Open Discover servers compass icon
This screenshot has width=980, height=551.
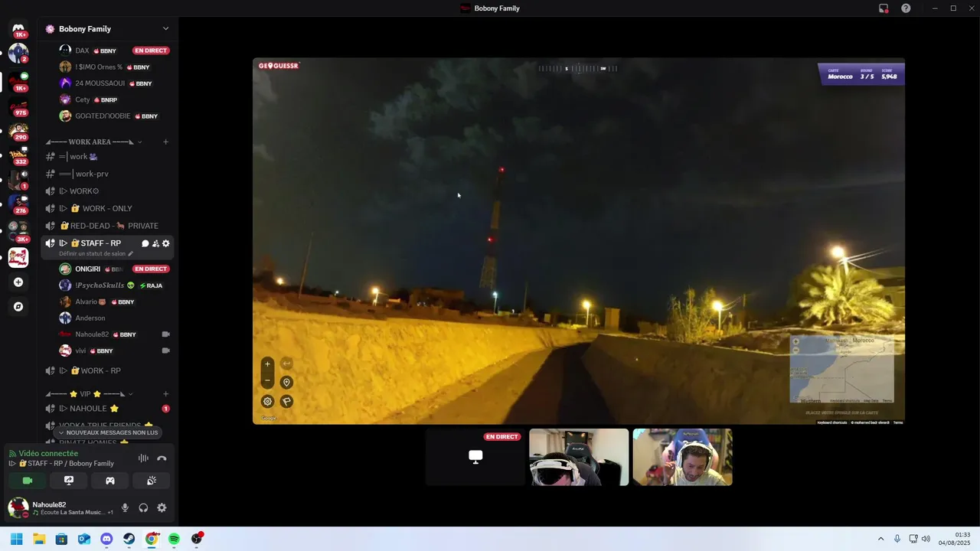(18, 307)
